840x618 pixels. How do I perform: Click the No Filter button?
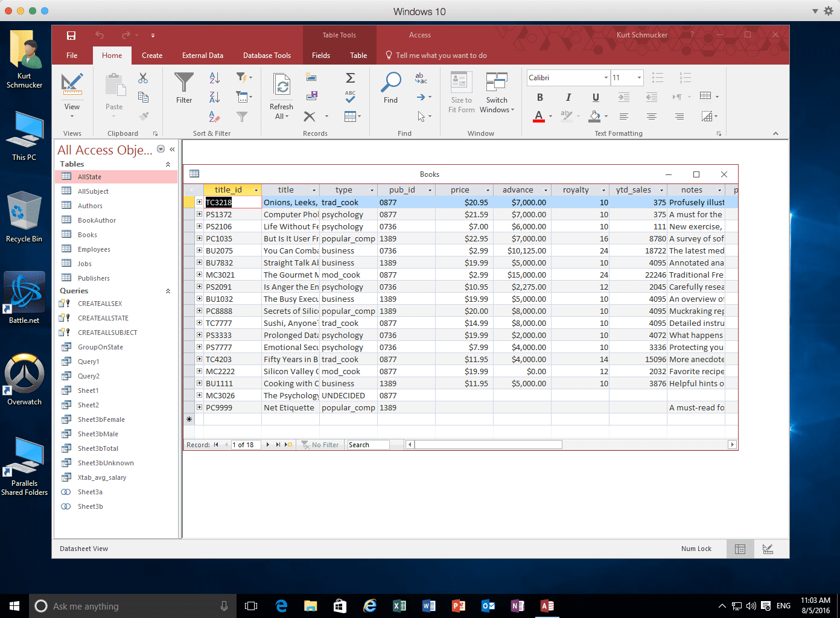tap(320, 444)
